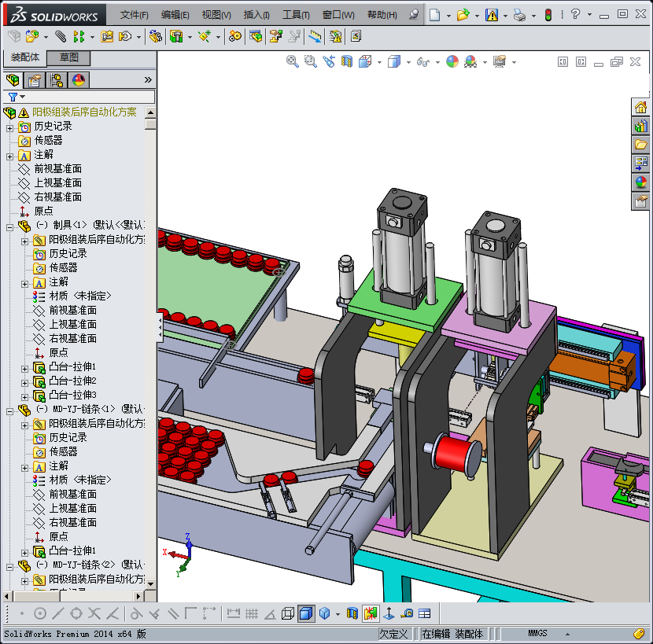Open the ConfigurationManager tab icon

pos(56,80)
